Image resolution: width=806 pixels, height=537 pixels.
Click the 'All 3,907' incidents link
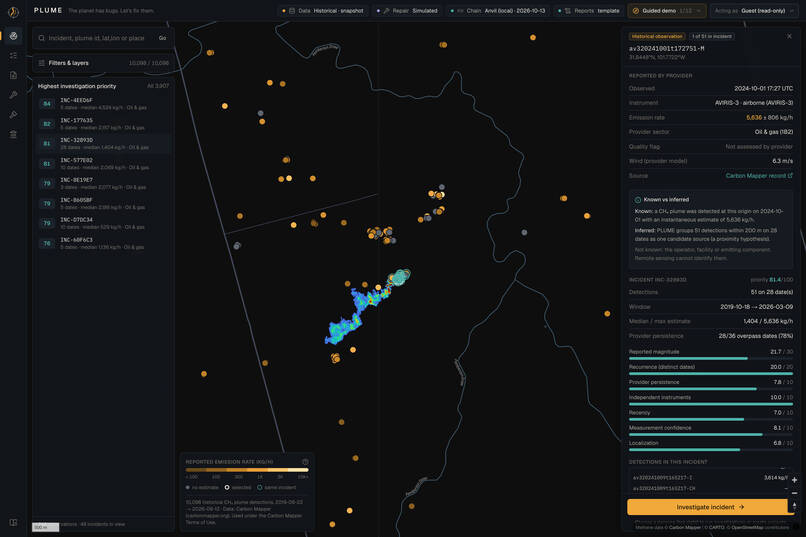pyautogui.click(x=158, y=86)
